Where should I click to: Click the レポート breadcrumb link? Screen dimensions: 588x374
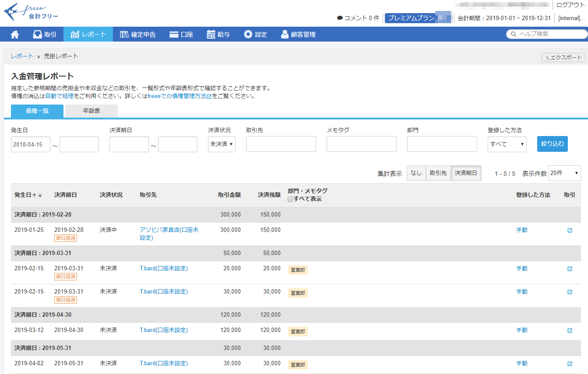22,56
